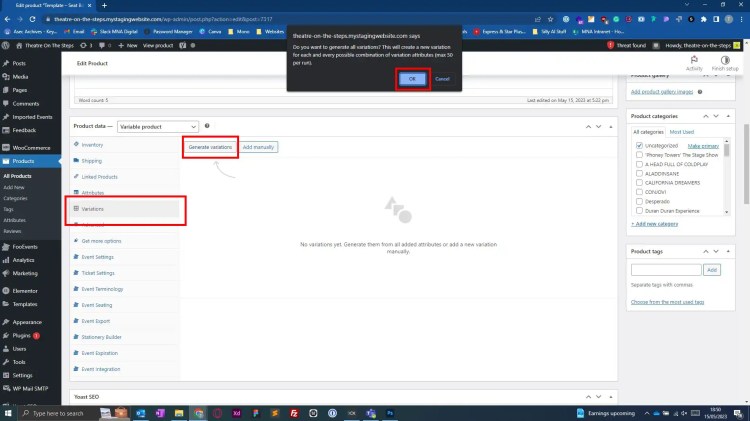
Task: Click the Make primary link
Action: click(x=703, y=146)
